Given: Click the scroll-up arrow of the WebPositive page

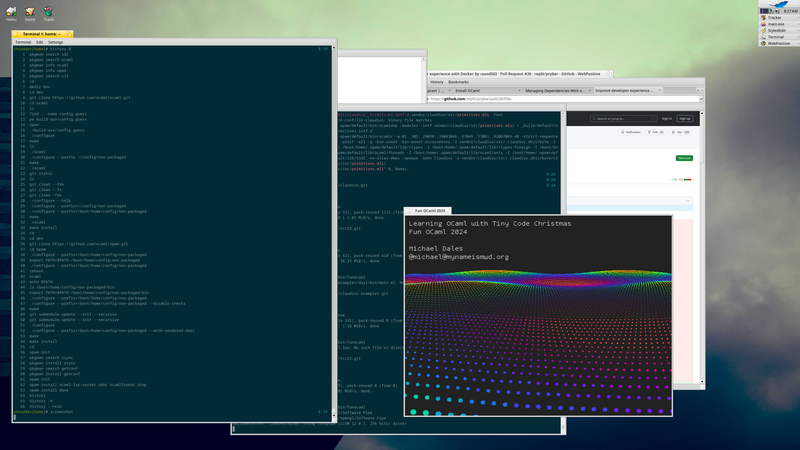Looking at the screenshot, I should [x=702, y=113].
